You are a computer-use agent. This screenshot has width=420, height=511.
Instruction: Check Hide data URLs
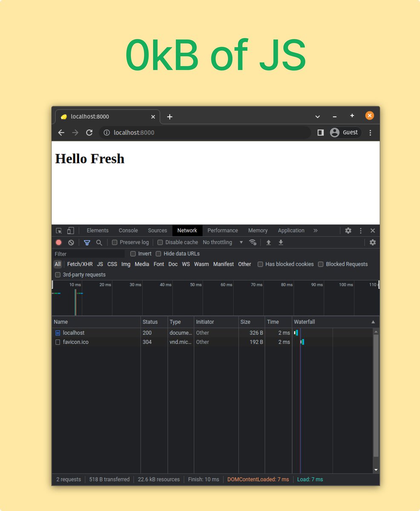pyautogui.click(x=158, y=254)
